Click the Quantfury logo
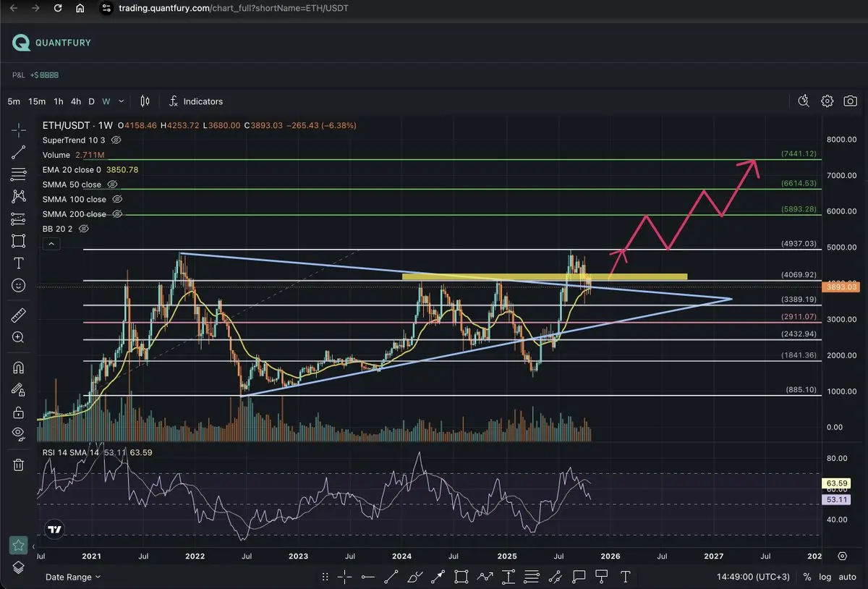This screenshot has width=868, height=589. pos(52,43)
